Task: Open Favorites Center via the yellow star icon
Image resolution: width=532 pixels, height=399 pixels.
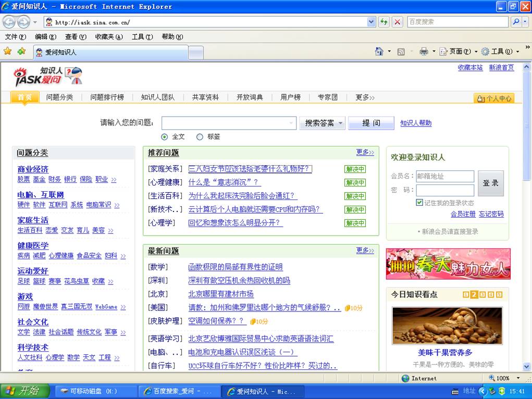Action: click(x=7, y=51)
